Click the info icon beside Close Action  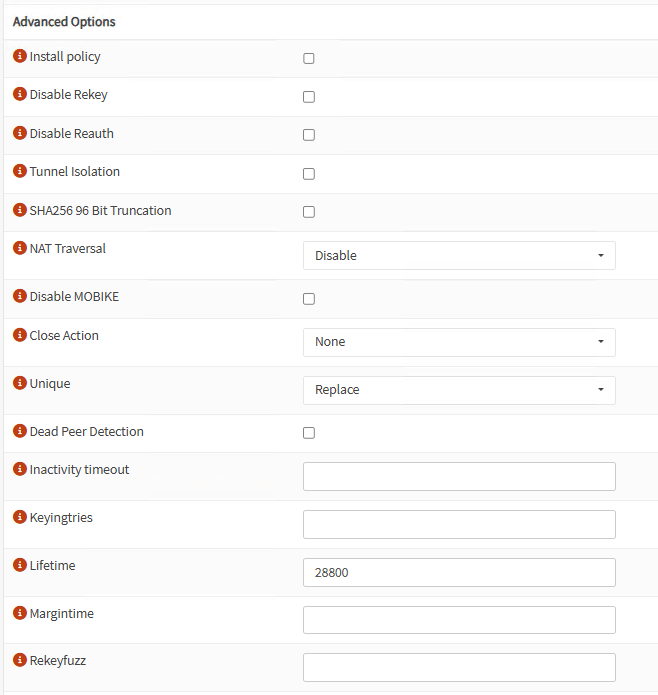(20, 336)
